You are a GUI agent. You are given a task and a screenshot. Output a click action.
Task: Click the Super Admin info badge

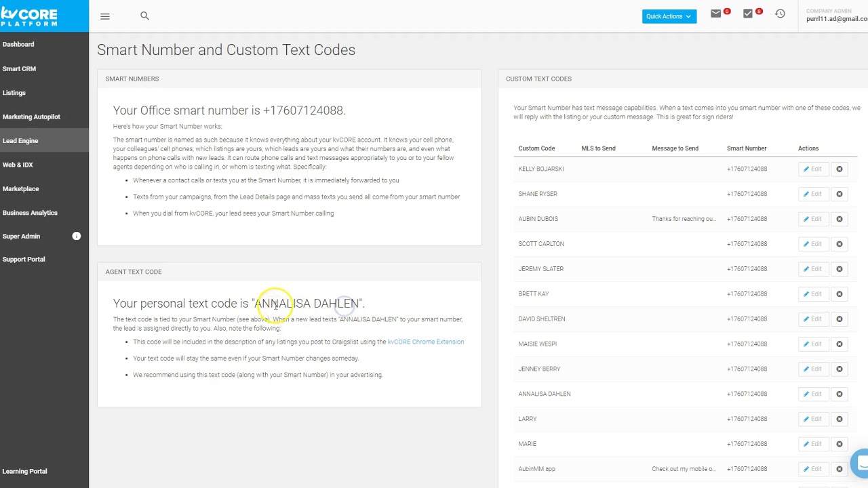[x=77, y=236]
